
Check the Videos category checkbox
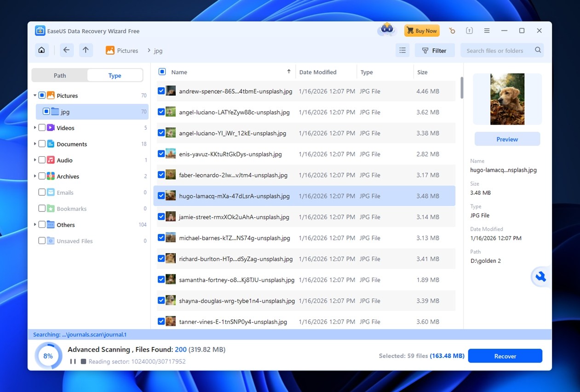(x=41, y=128)
